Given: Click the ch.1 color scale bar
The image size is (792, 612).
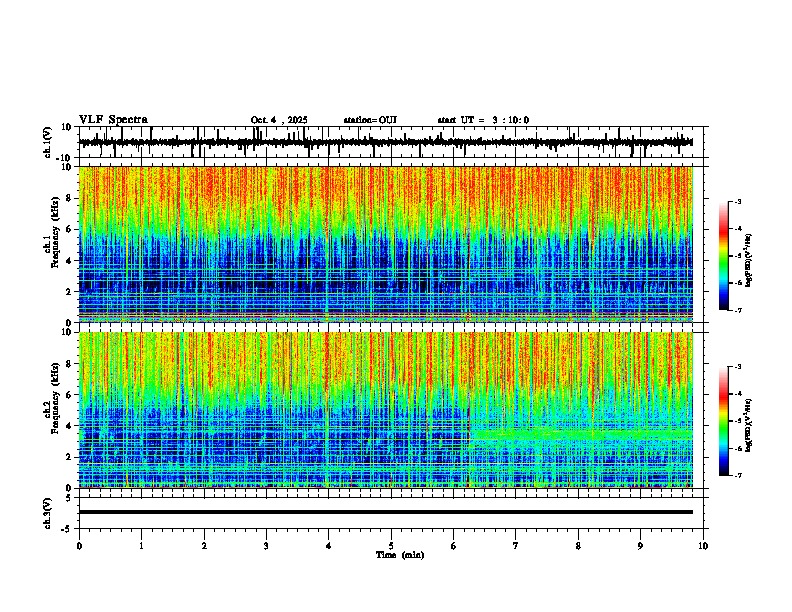Looking at the screenshot, I should (x=724, y=256).
